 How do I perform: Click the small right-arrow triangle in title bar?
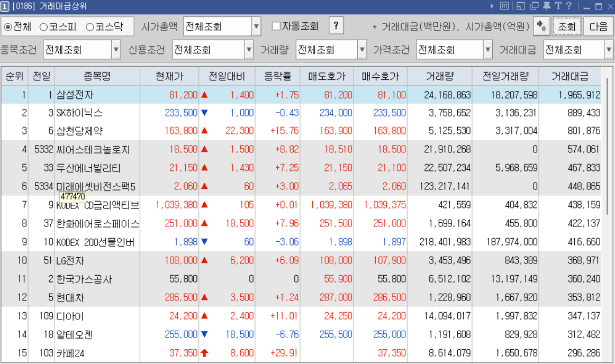492,6
